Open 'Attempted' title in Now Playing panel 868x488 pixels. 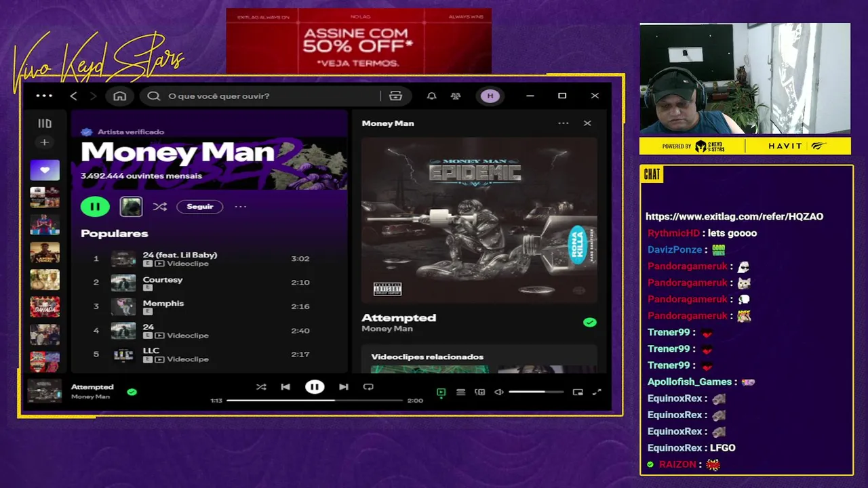click(x=399, y=318)
